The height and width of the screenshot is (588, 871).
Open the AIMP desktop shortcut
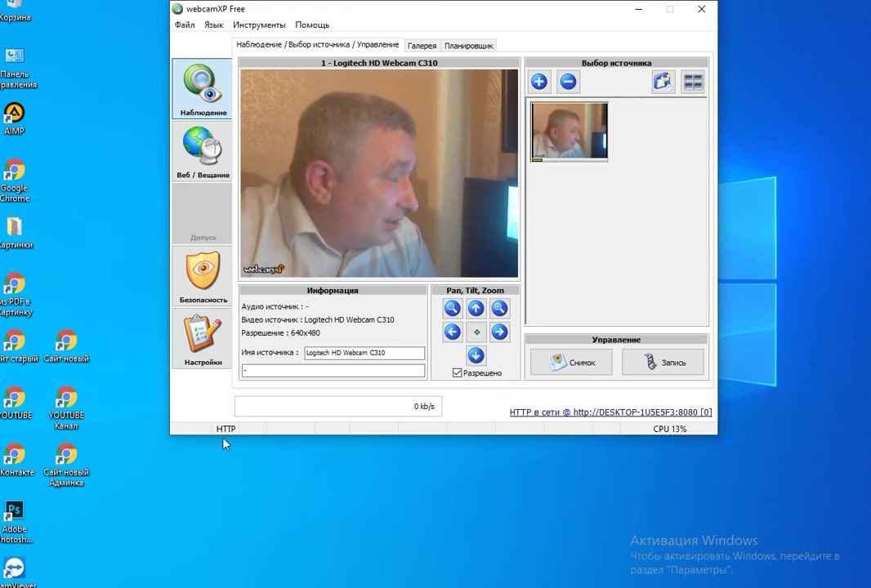15,118
